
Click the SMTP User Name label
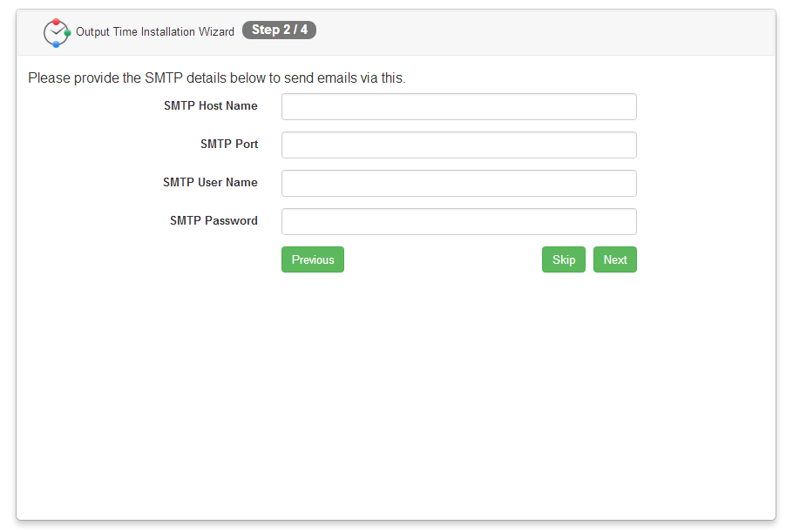click(210, 182)
